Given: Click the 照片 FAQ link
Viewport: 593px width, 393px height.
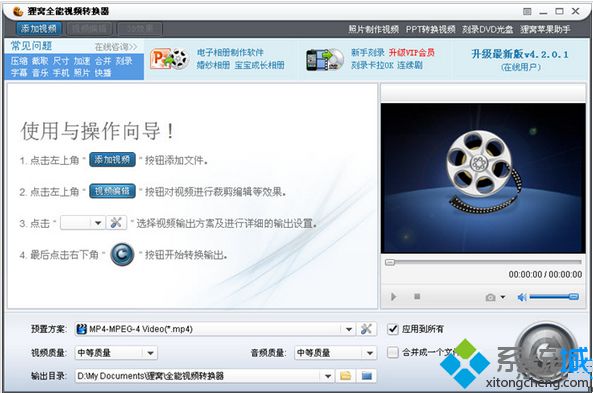Looking at the screenshot, I should 82,72.
